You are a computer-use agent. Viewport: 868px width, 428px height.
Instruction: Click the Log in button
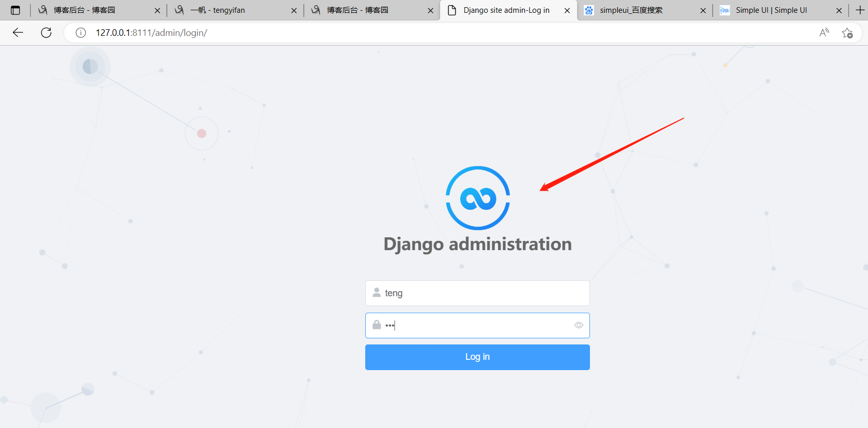pyautogui.click(x=478, y=357)
